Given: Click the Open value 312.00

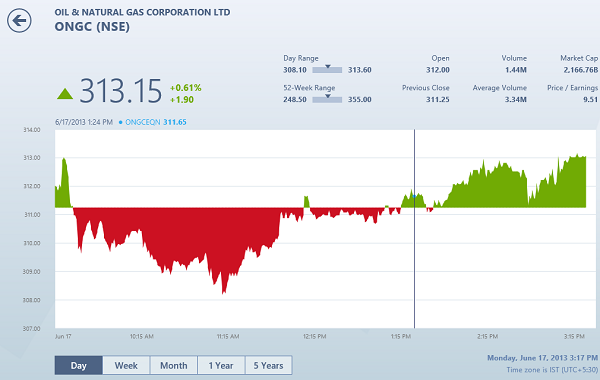Looking at the screenshot, I should [438, 70].
